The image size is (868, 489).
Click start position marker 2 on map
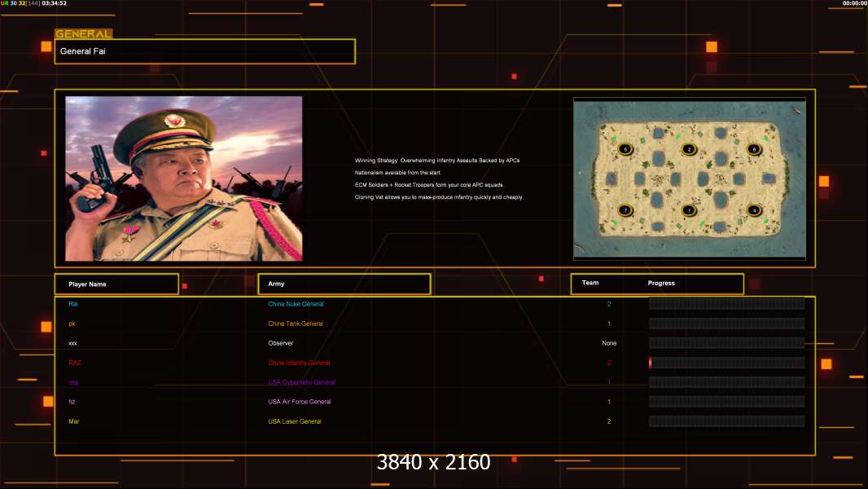pyautogui.click(x=689, y=149)
